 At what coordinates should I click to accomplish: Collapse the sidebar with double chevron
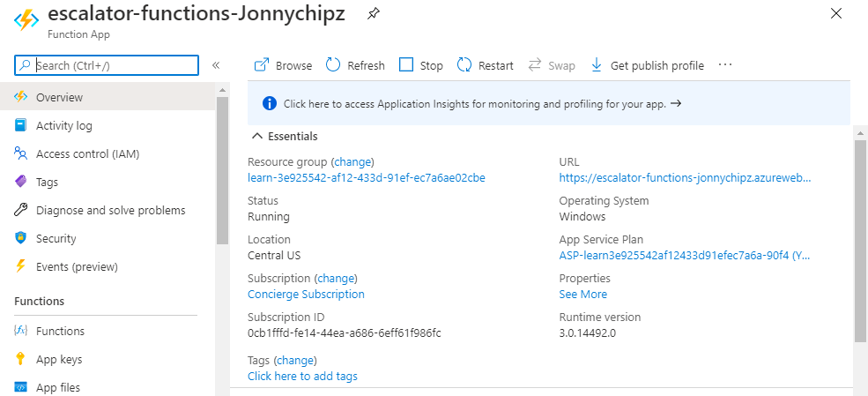click(216, 65)
